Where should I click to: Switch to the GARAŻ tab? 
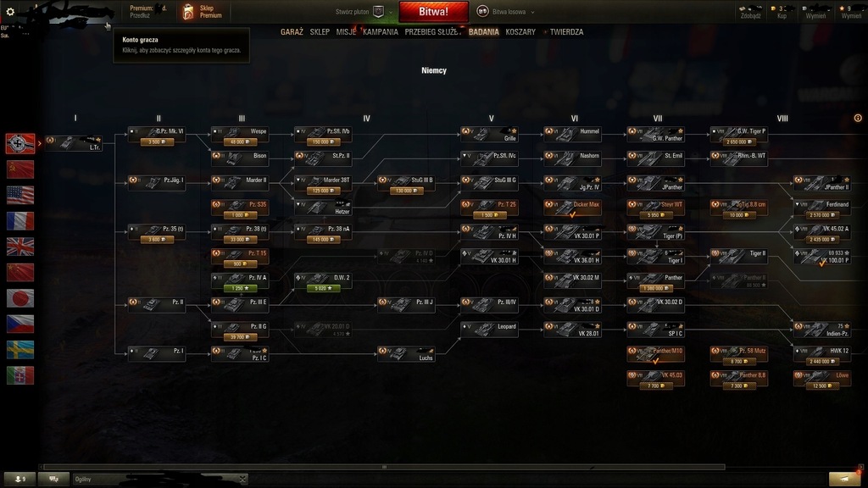292,32
